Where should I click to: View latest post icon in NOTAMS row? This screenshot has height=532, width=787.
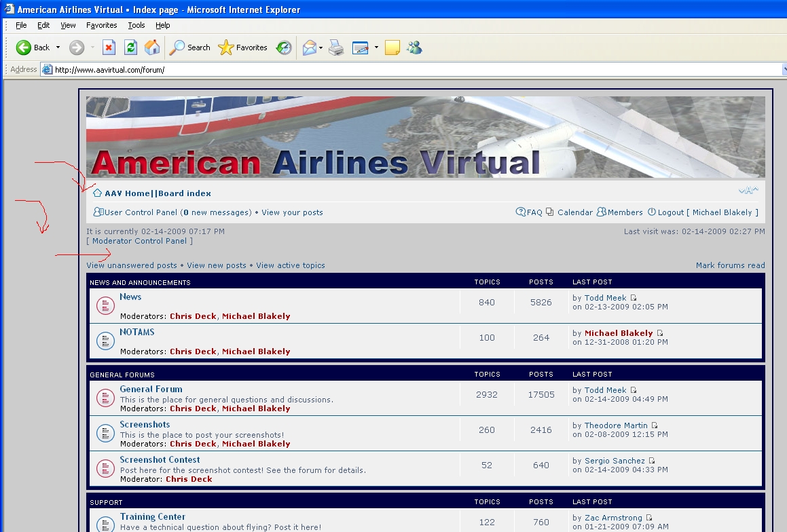[x=660, y=333]
